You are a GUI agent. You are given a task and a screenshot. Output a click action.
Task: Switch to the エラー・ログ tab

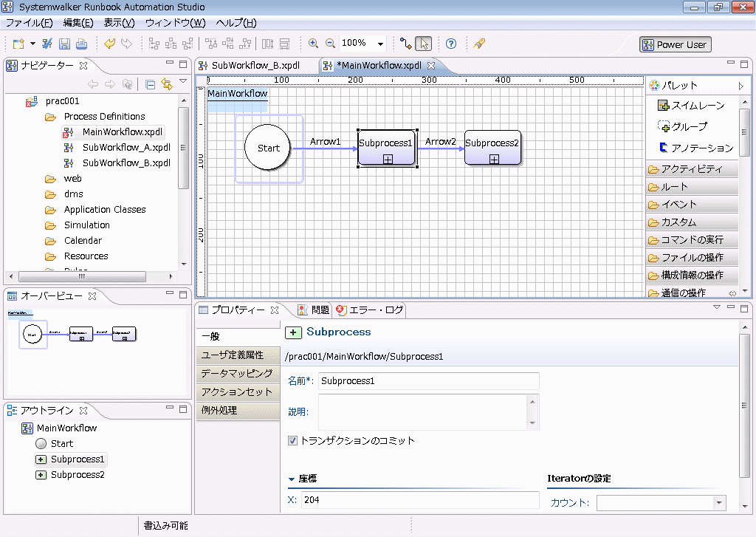point(370,309)
